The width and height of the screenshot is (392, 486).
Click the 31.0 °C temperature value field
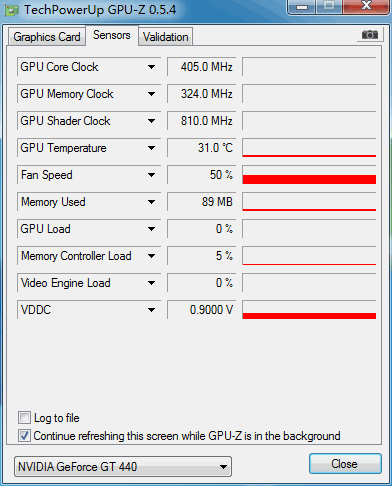(x=202, y=148)
